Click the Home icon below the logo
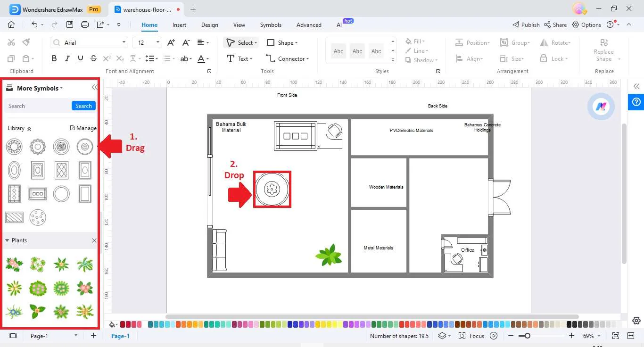The width and height of the screenshot is (644, 347). [11, 25]
